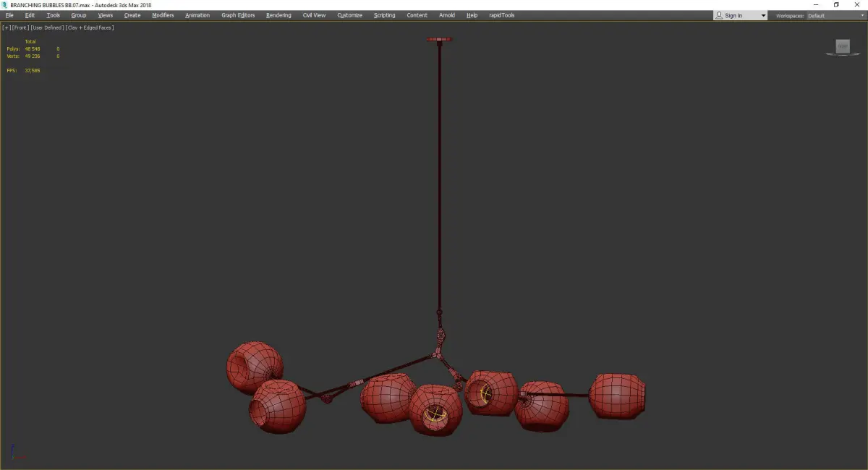The image size is (868, 470).
Task: Restore down the 3ds Max window
Action: coord(836,4)
